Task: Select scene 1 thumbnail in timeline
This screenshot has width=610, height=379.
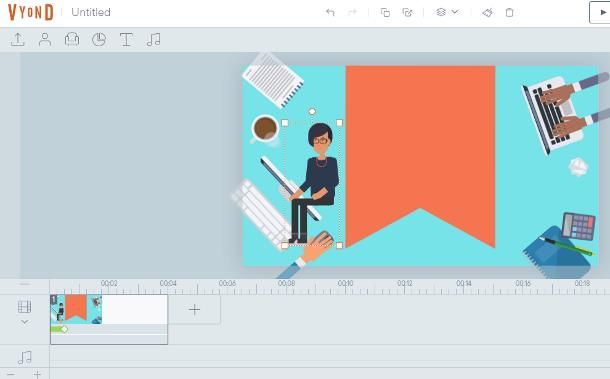Action: [76, 309]
